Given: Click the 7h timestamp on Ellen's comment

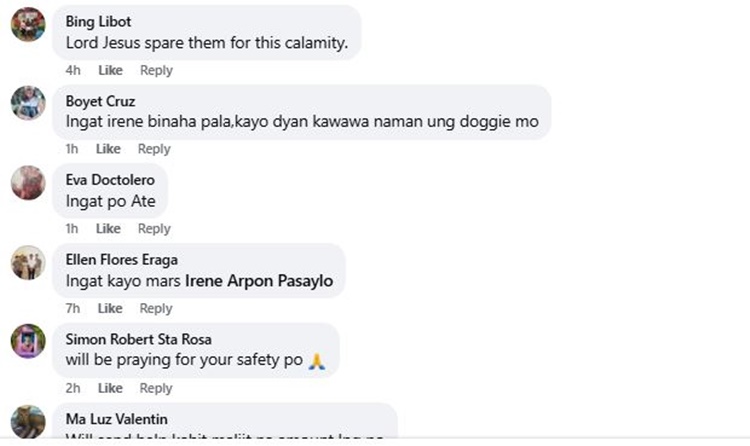Looking at the screenshot, I should click(x=73, y=308).
